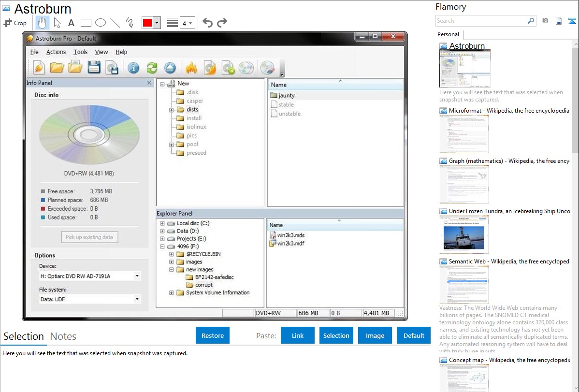
Task: Click the camera capture icon
Action: (x=545, y=21)
